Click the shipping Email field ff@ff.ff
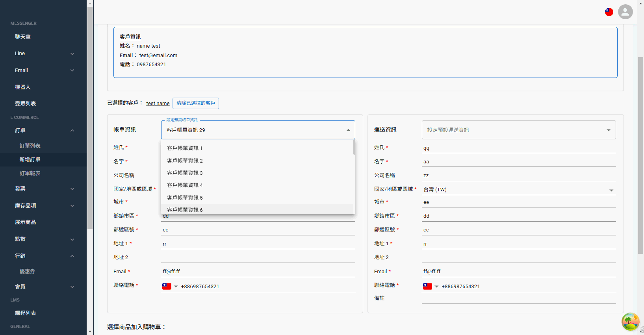644x335 pixels. tap(519, 272)
